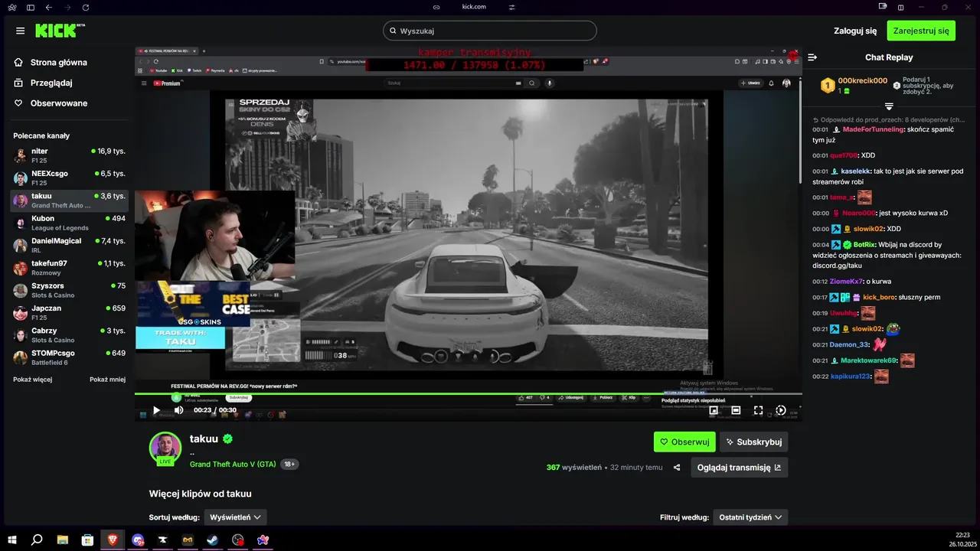
Task: Click Oglądaj transmisję button
Action: [x=739, y=468]
